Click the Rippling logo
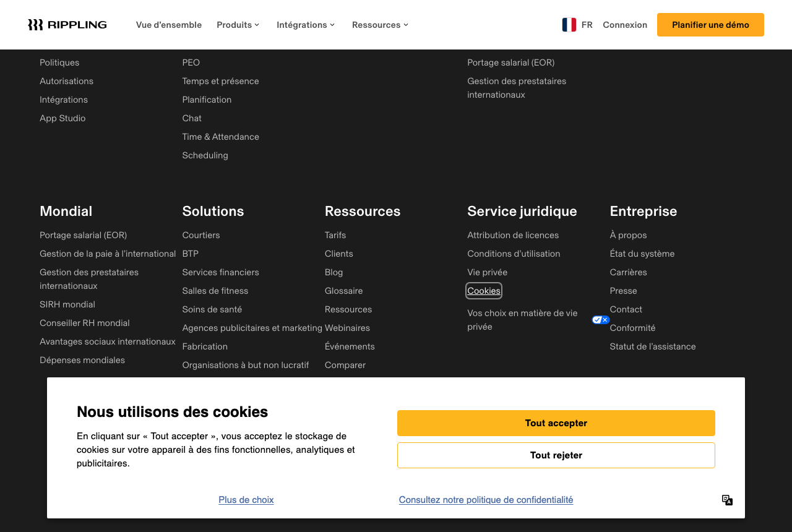The height and width of the screenshot is (532, 792). 67,25
